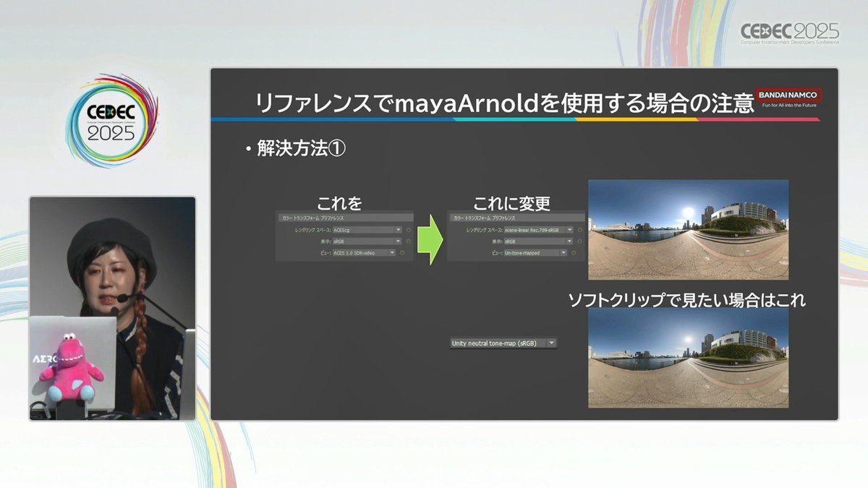Click circle icon beside sRGB under これを
Screen dimensions: 868x488
pos(409,241)
